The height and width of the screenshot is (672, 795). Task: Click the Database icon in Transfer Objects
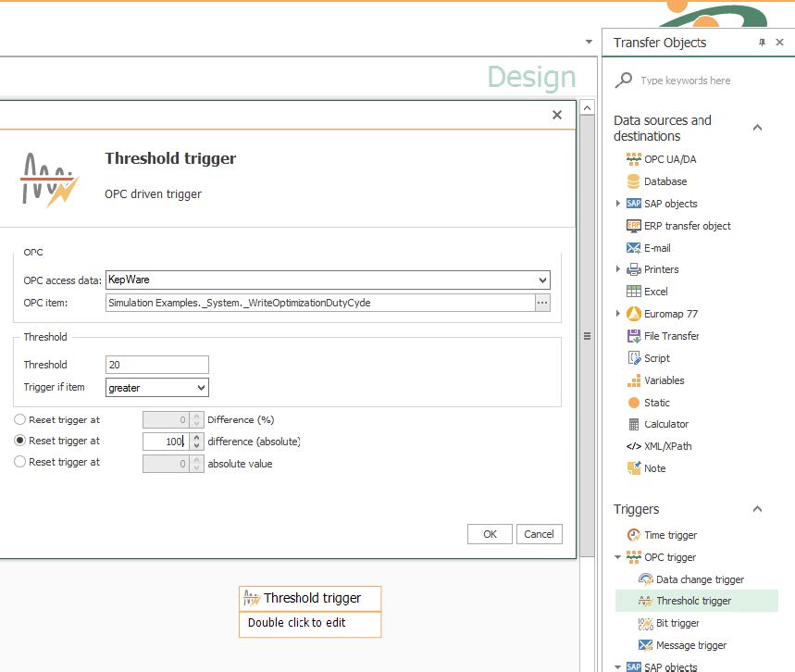pos(634,181)
